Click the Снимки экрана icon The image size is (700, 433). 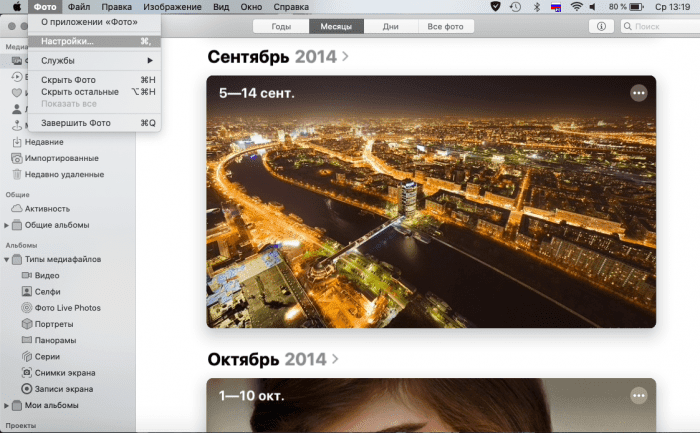click(x=27, y=372)
